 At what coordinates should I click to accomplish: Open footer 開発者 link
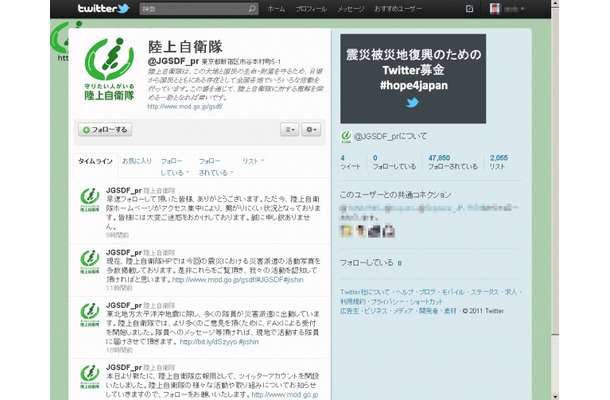click(428, 311)
